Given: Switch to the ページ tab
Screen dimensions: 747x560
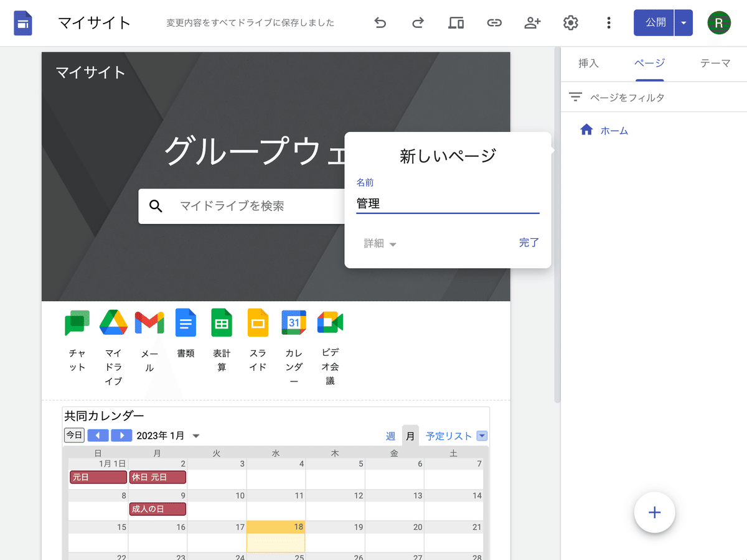Looking at the screenshot, I should 649,63.
